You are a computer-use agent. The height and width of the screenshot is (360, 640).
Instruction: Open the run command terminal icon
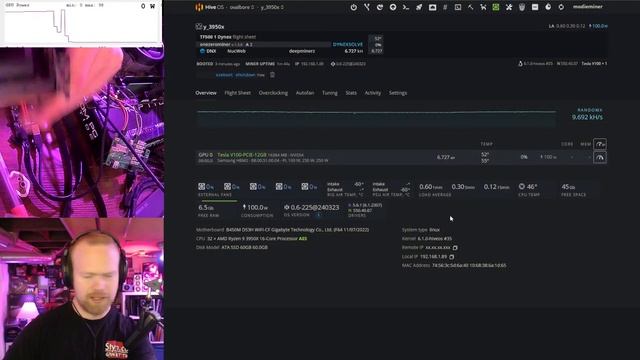pos(406,7)
